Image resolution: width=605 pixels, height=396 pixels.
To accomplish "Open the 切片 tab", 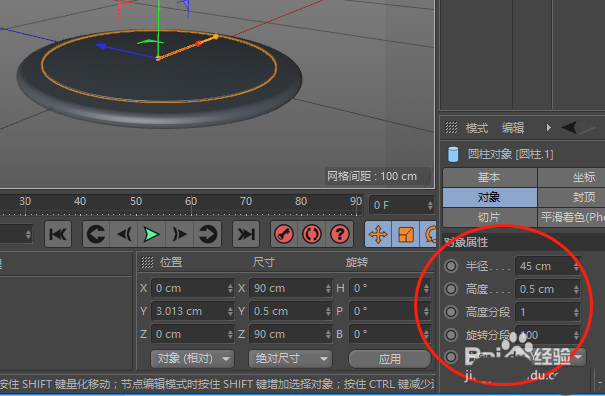I will (x=489, y=217).
